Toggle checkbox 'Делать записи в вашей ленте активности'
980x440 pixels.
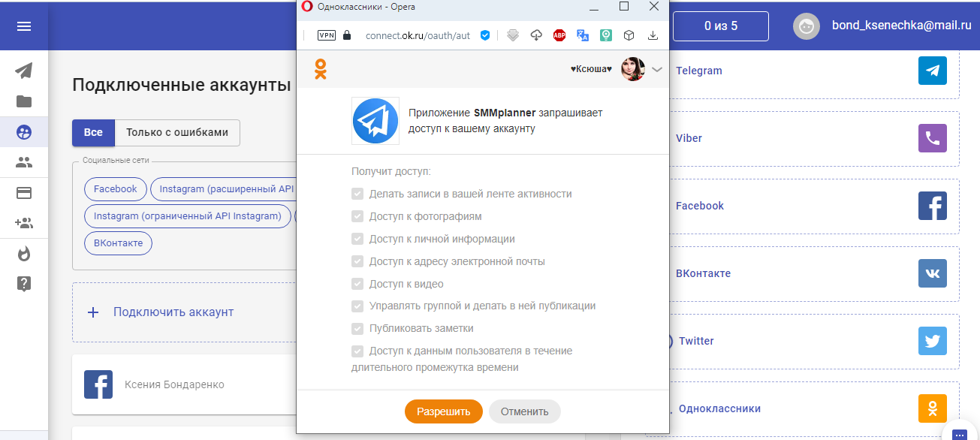[357, 194]
